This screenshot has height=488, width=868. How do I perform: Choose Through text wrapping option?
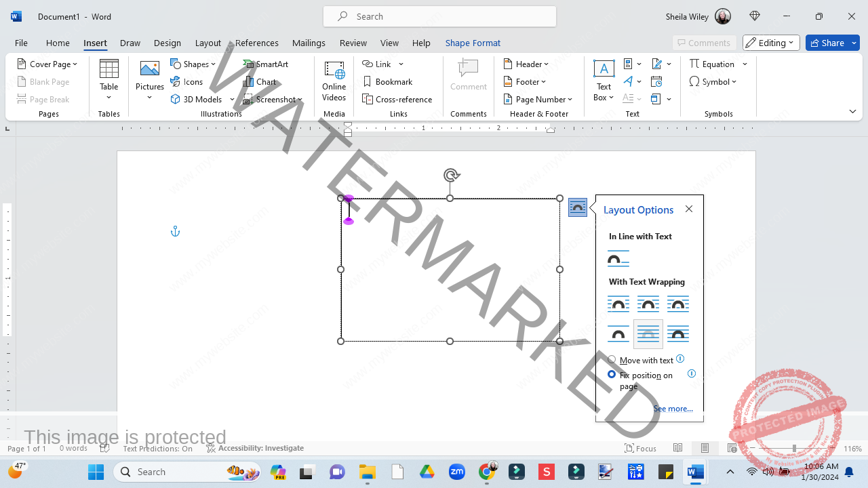(x=678, y=304)
